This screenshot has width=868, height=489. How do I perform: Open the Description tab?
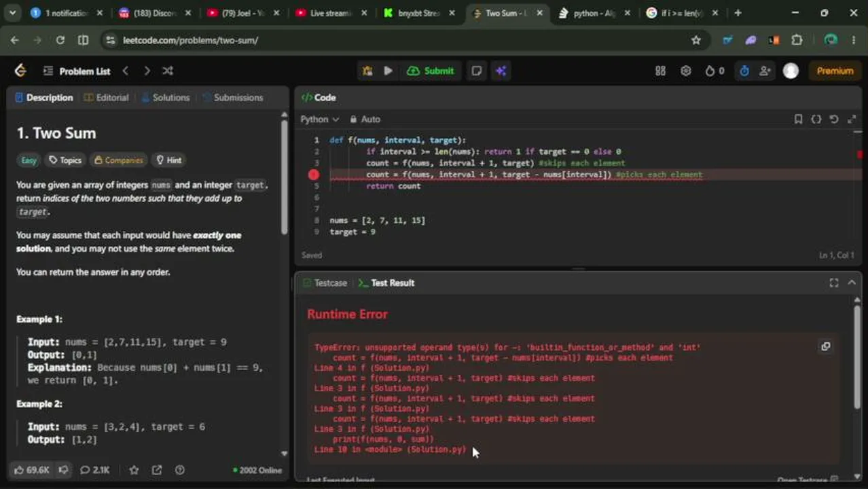(x=44, y=98)
